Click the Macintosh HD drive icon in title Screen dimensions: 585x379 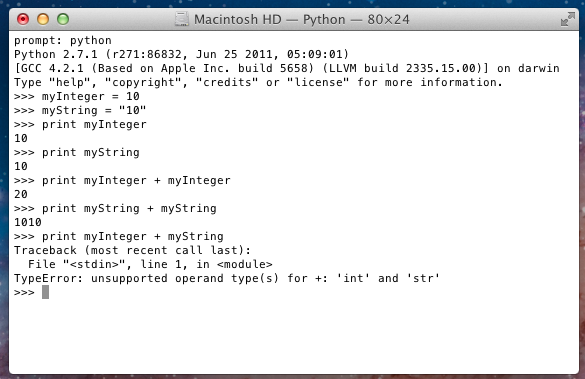[182, 19]
